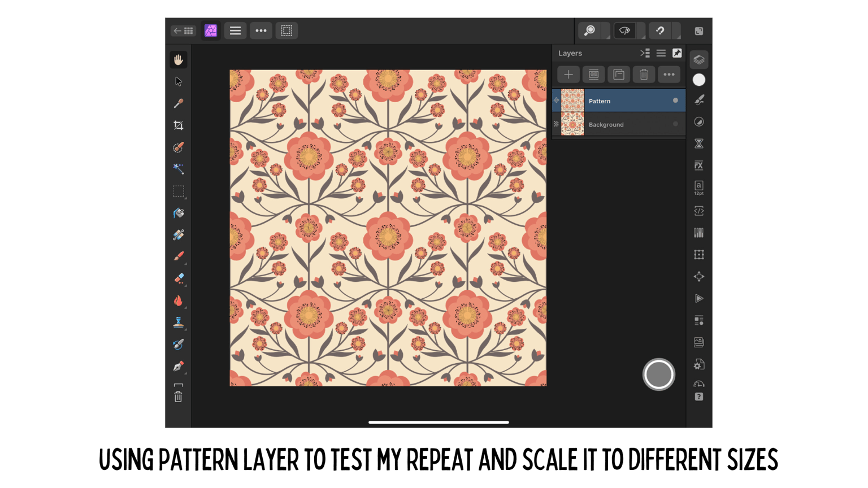
Task: Open the Layers studio
Action: (x=699, y=59)
